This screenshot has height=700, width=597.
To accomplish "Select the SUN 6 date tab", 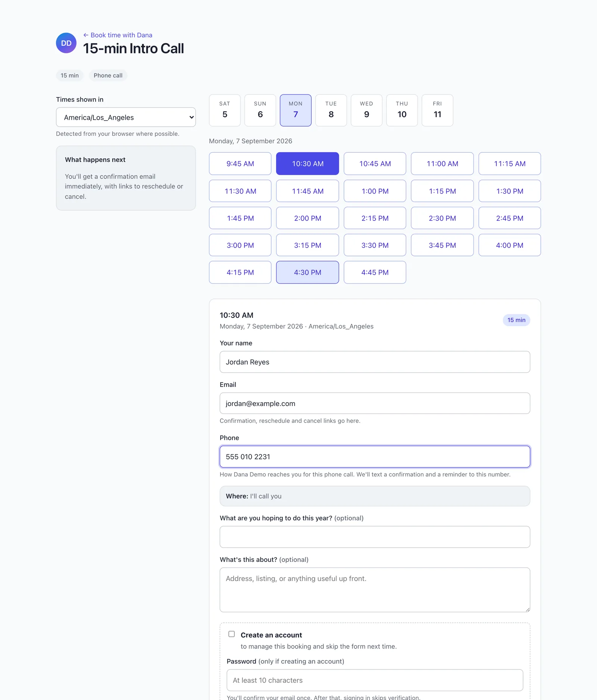I will point(260,110).
